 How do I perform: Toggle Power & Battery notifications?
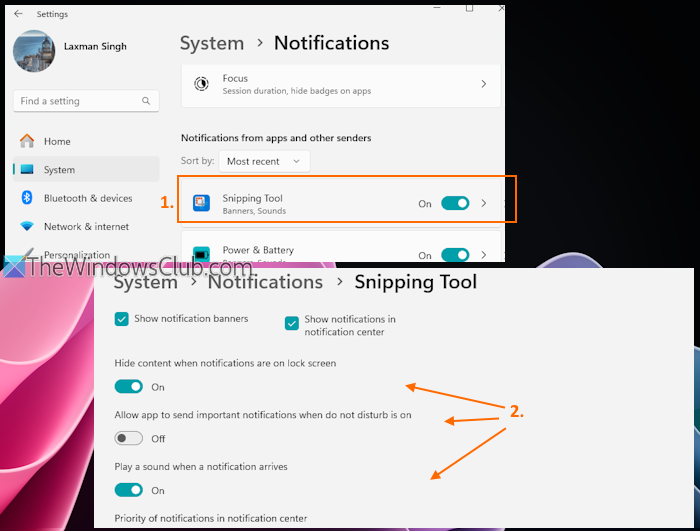point(455,255)
